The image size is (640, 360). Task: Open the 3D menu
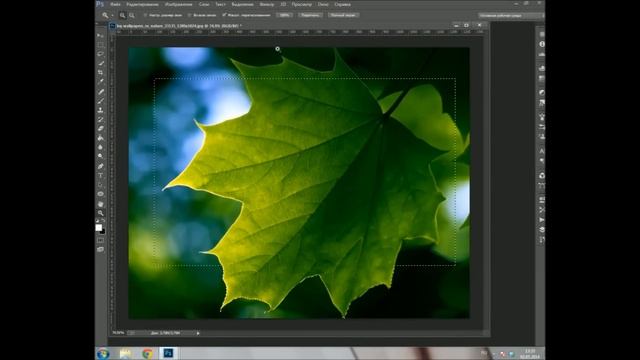[x=283, y=4]
